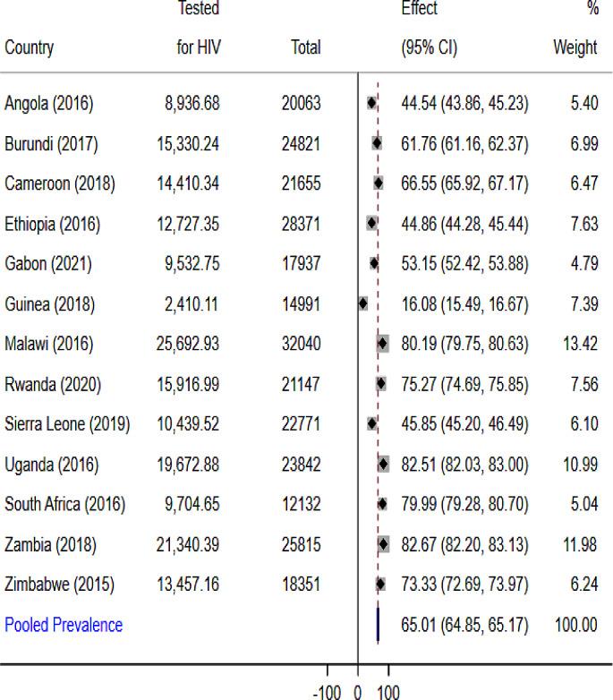This screenshot has height=700, width=613.
Task: Click the Zambia (2018) plot marker square
Action: (x=384, y=543)
